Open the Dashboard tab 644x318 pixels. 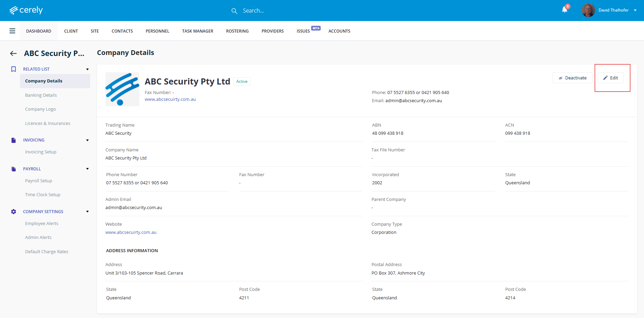click(39, 31)
